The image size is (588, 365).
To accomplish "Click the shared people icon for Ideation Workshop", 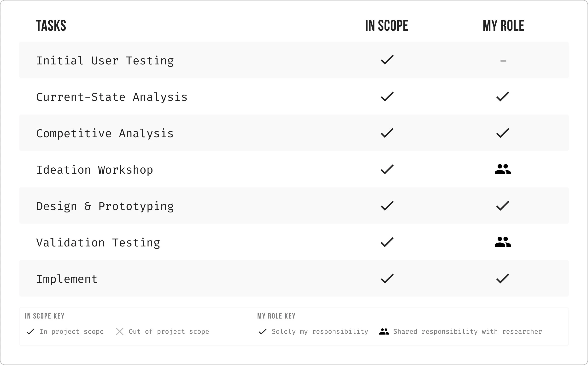I will (x=503, y=169).
